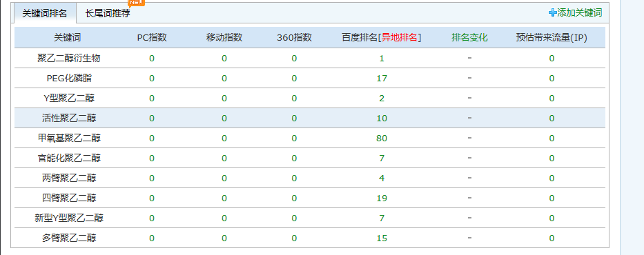644x255 pixels.
Task: Click the 关键词 column header
Action: (x=68, y=38)
